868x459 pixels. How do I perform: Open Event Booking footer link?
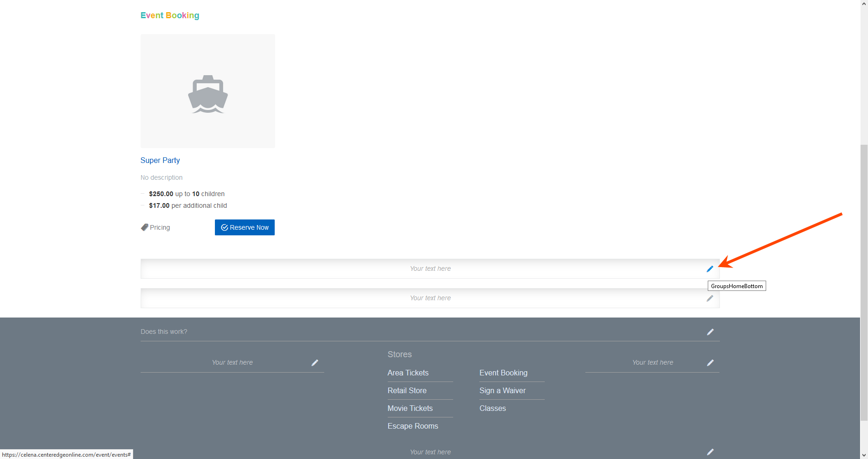(504, 373)
